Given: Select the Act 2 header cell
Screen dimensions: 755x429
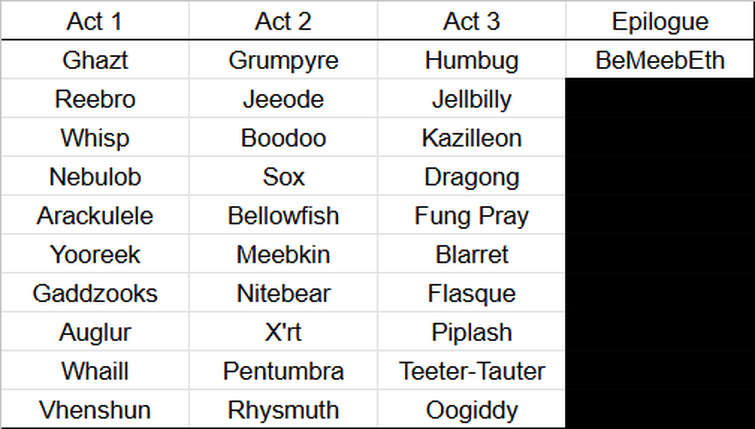Looking at the screenshot, I should [283, 20].
